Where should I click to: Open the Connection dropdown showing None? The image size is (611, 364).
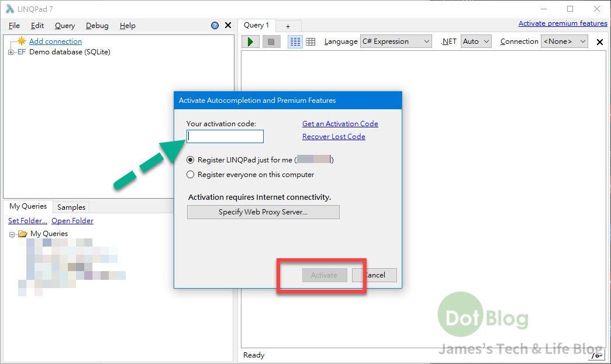coord(564,41)
